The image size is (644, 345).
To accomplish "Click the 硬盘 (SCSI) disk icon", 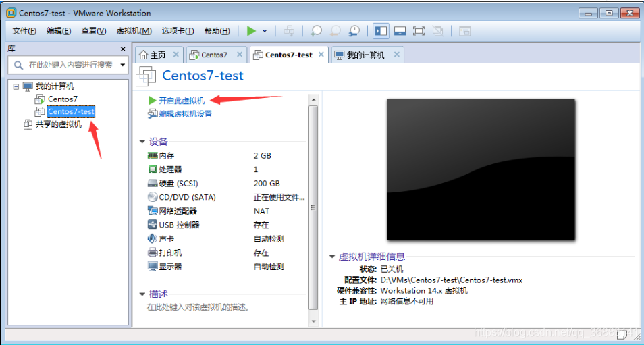I will (153, 183).
